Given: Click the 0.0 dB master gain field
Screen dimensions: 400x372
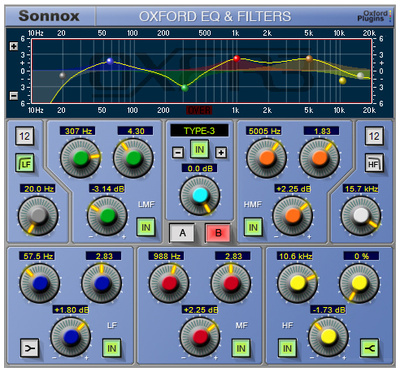Looking at the screenshot, I should point(199,168).
